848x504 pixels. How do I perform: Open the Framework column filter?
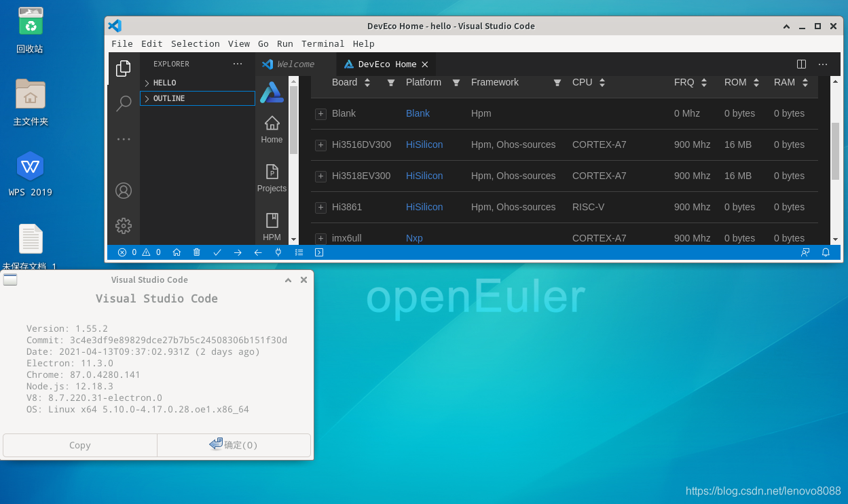click(557, 83)
